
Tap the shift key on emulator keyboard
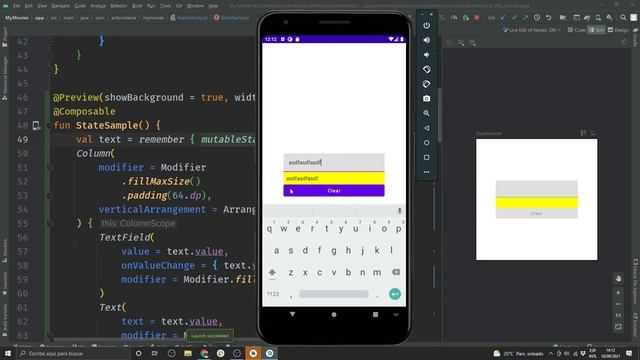coord(272,272)
